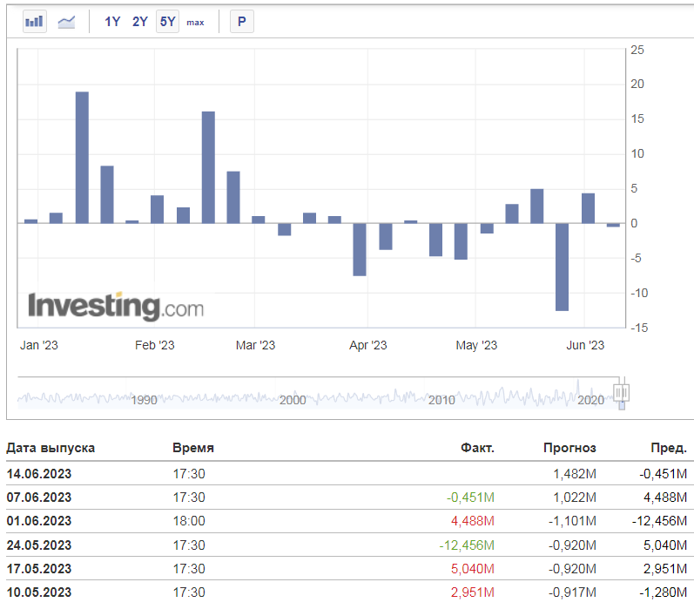Click the lowest negative bar near June

point(562,267)
